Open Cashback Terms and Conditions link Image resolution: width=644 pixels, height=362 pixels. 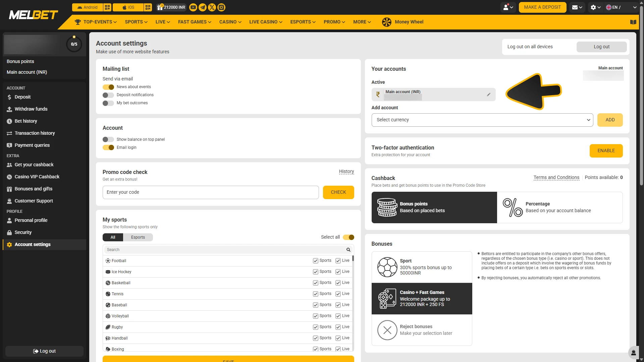click(556, 178)
